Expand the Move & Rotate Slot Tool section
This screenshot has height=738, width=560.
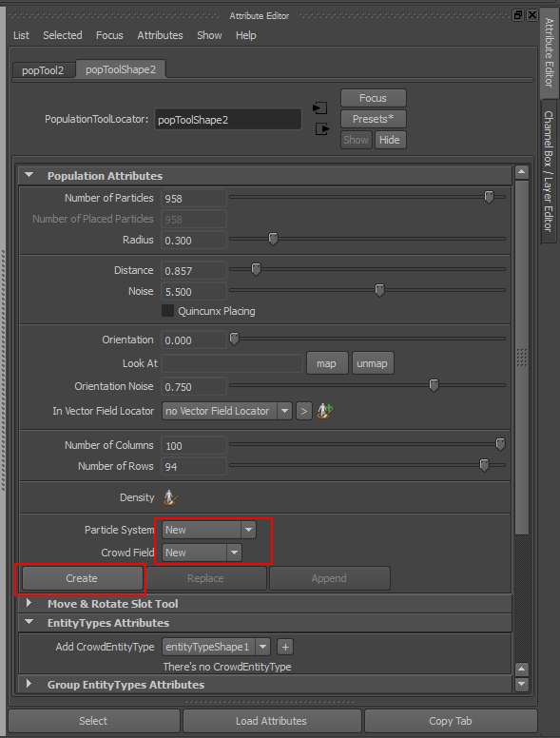tap(29, 603)
